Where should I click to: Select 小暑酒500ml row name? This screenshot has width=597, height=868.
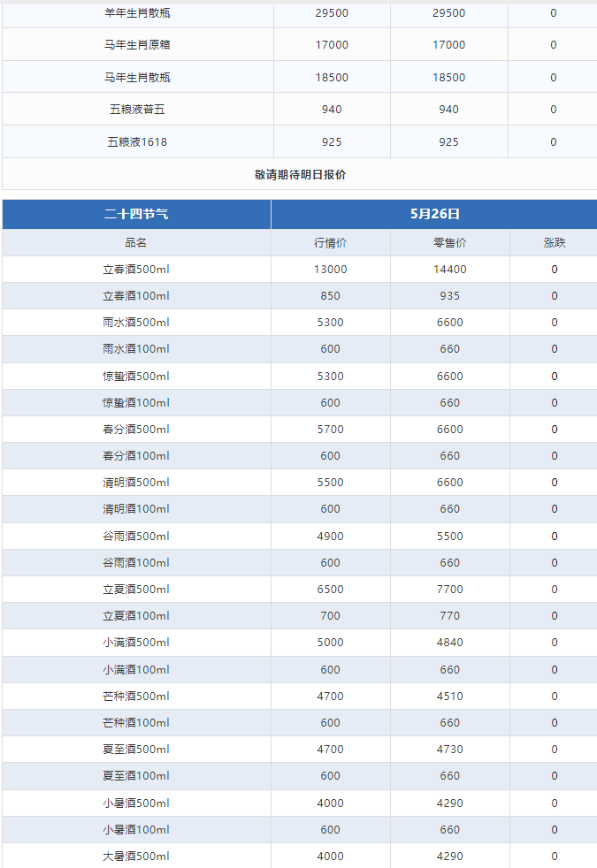[136, 803]
